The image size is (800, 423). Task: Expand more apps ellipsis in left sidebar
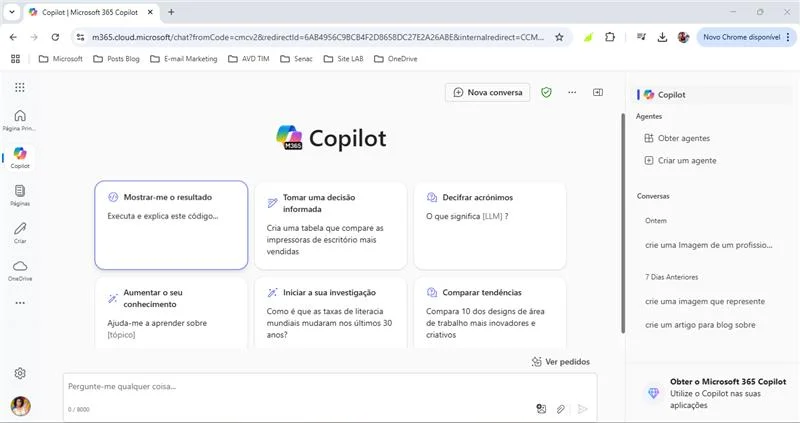20,302
